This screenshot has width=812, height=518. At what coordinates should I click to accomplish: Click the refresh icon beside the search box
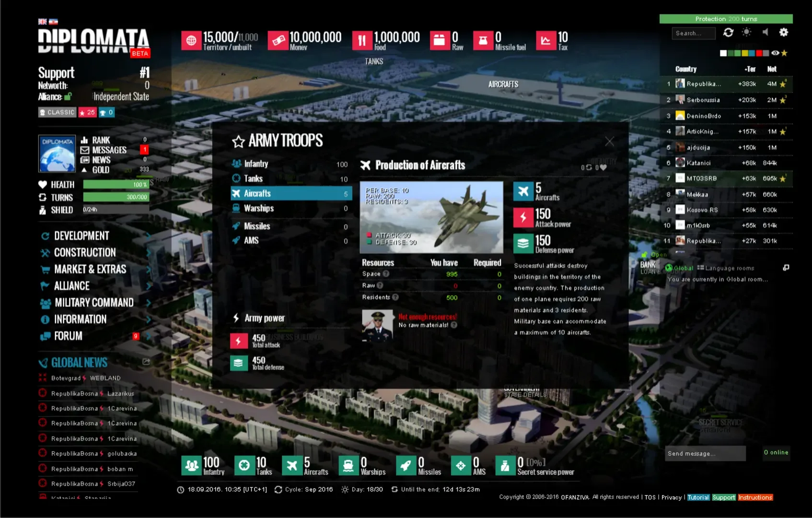tap(728, 33)
